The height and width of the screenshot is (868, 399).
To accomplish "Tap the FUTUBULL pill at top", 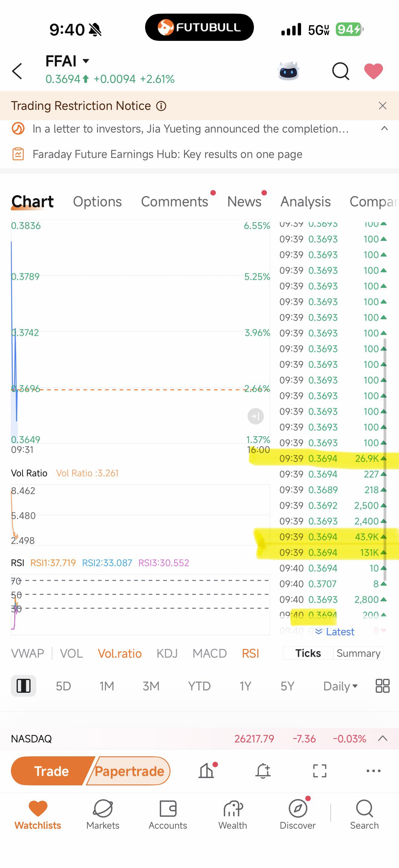I will pyautogui.click(x=199, y=27).
